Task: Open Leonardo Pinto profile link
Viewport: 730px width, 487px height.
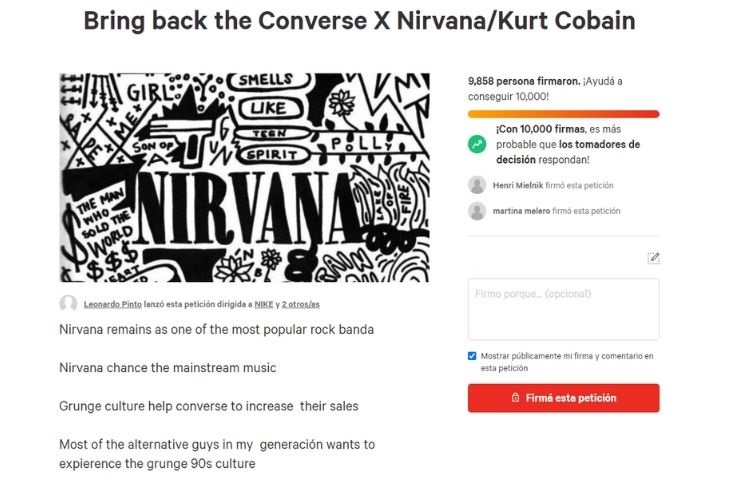Action: (113, 304)
